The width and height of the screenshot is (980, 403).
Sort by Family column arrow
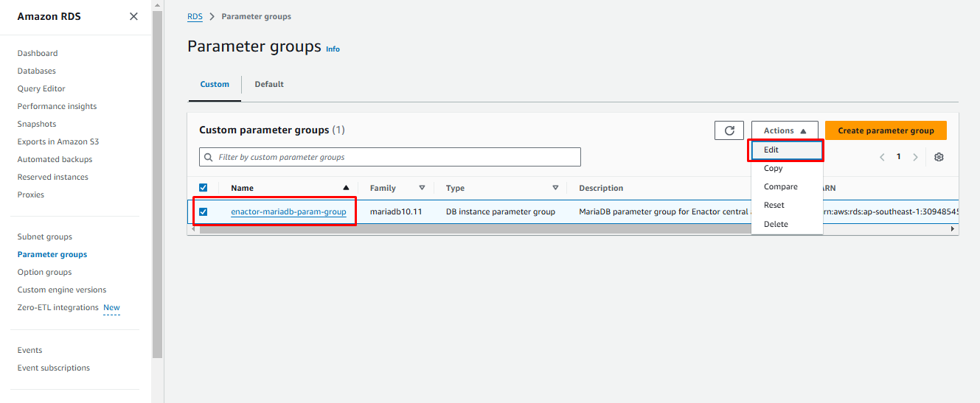pos(422,188)
